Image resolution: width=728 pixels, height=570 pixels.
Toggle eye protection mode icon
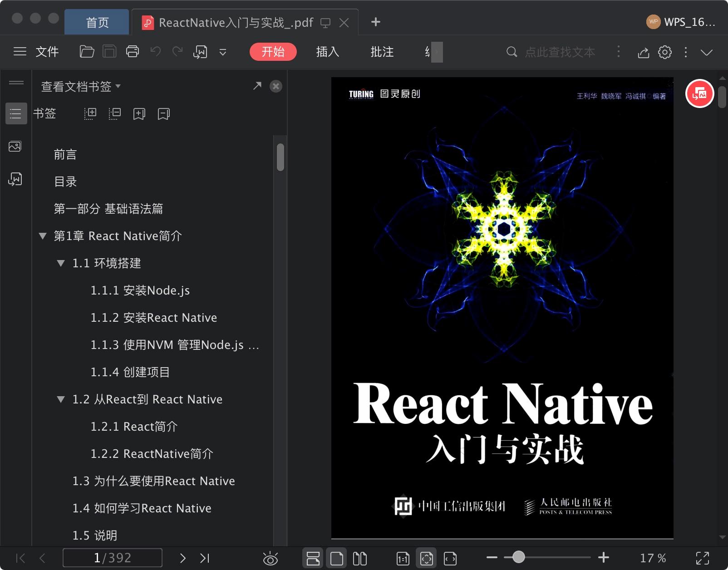point(271,559)
